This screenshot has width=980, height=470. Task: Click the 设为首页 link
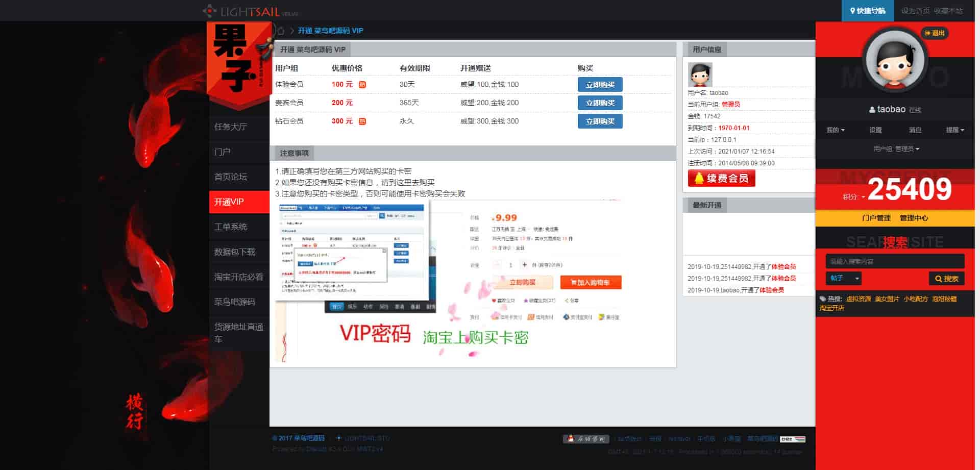(x=915, y=11)
